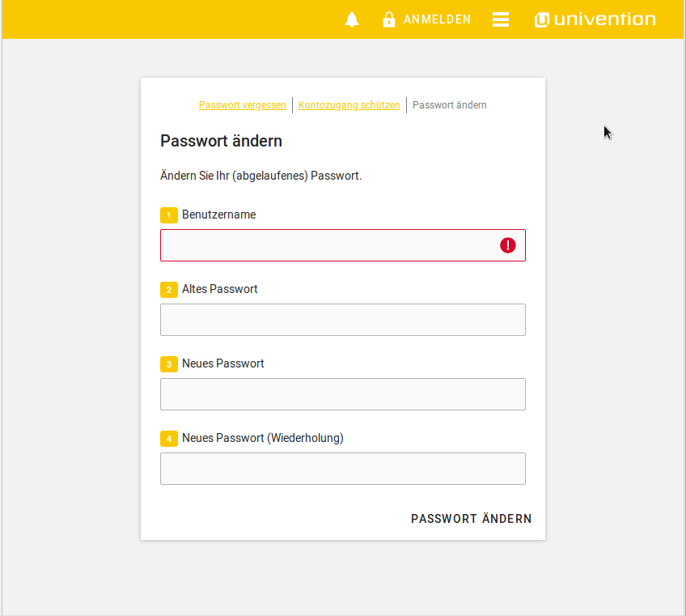
Task: Open the Passwort vergessen link
Action: (x=242, y=105)
